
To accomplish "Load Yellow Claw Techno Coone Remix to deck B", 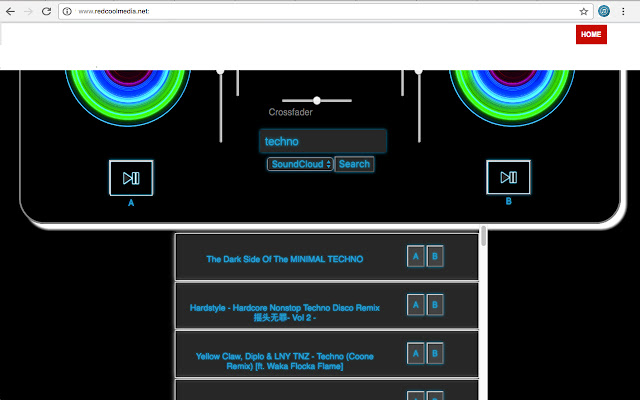I will point(435,353).
